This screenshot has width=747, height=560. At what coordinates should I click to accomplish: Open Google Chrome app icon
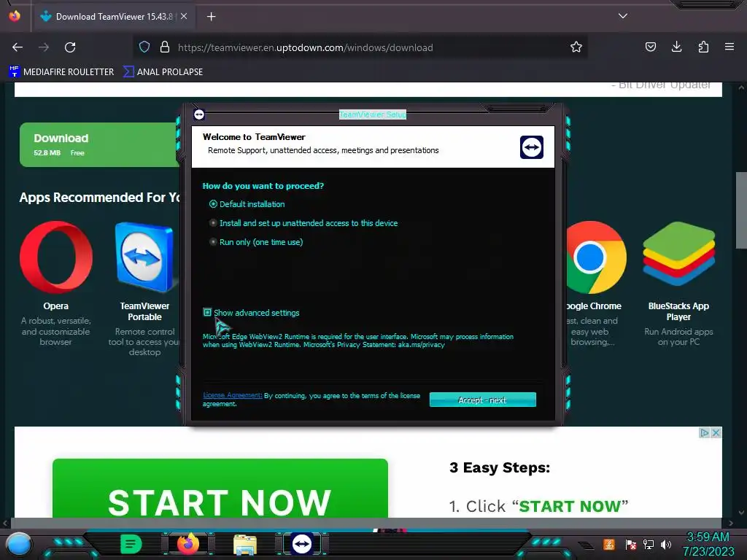pos(597,257)
